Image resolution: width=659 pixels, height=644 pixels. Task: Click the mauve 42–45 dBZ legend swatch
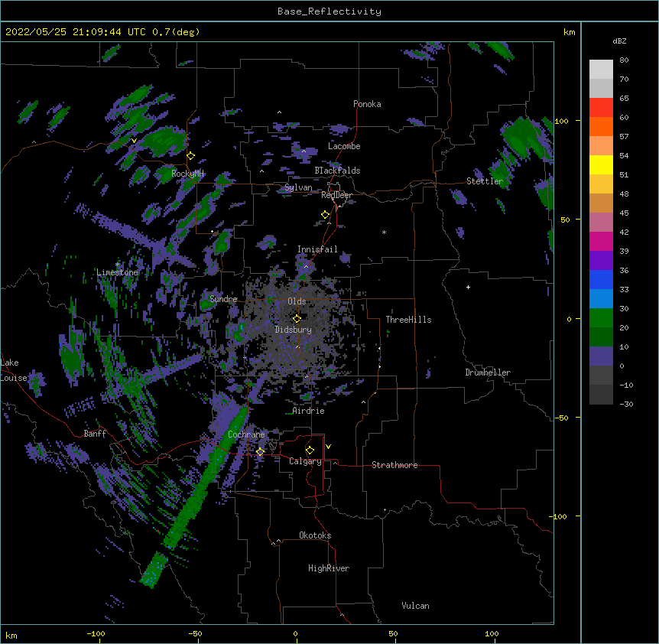(x=601, y=223)
